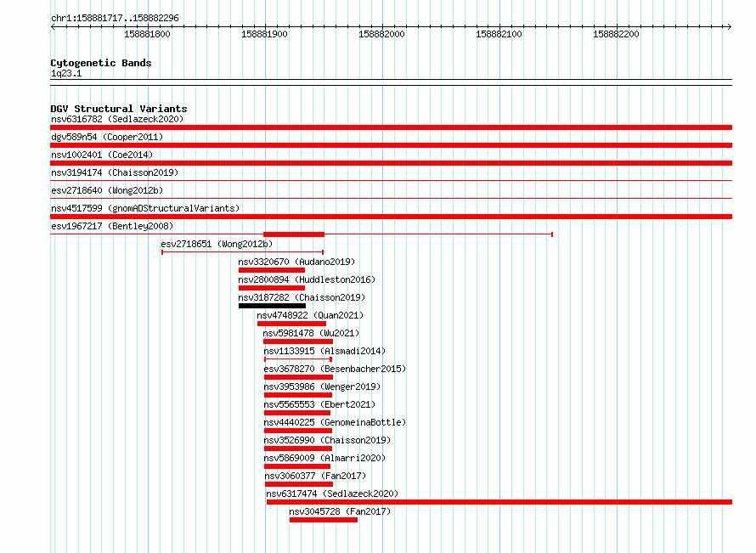Viewport: 756px width, 553px height.
Task: Click ruler position 158882200
Action: [616, 34]
